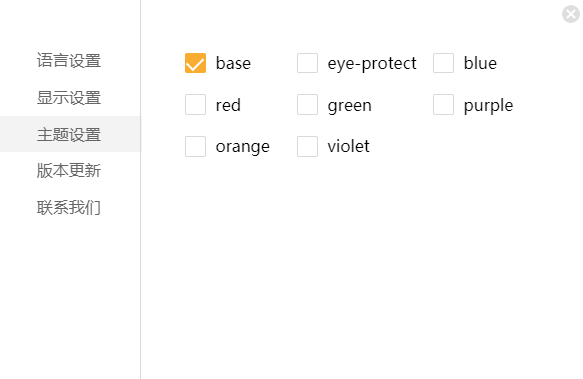This screenshot has height=379, width=583.
Task: Close the settings dialog with X icon
Action: 571,14
